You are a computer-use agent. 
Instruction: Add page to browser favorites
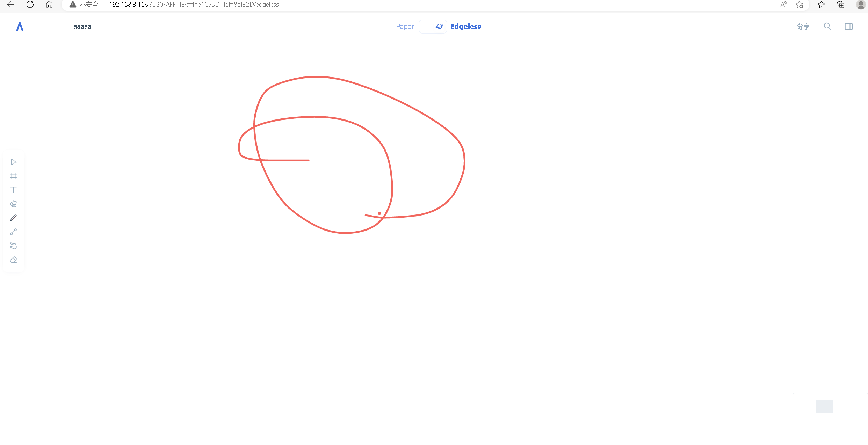[799, 5]
